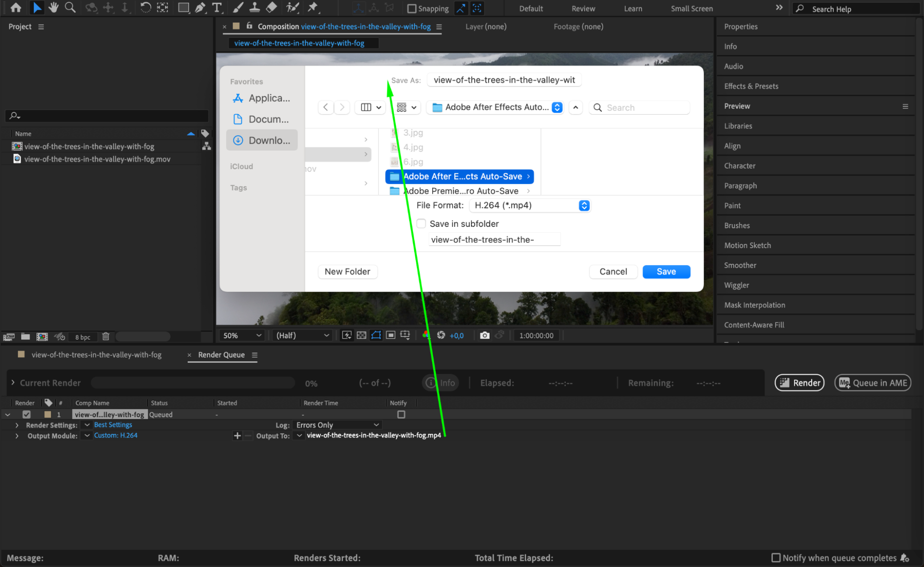Enable the Snapping checkbox
Screen dimensions: 924x567
(x=411, y=8)
